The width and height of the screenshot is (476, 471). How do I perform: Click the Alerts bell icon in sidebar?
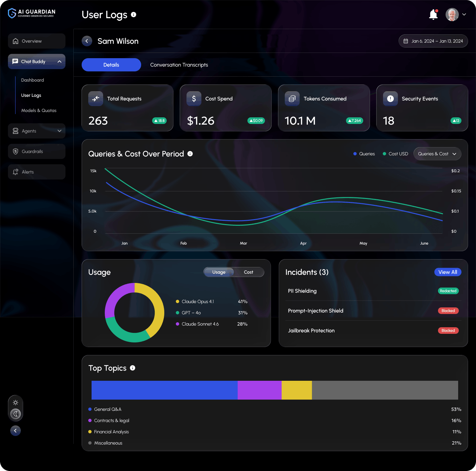pyautogui.click(x=16, y=172)
